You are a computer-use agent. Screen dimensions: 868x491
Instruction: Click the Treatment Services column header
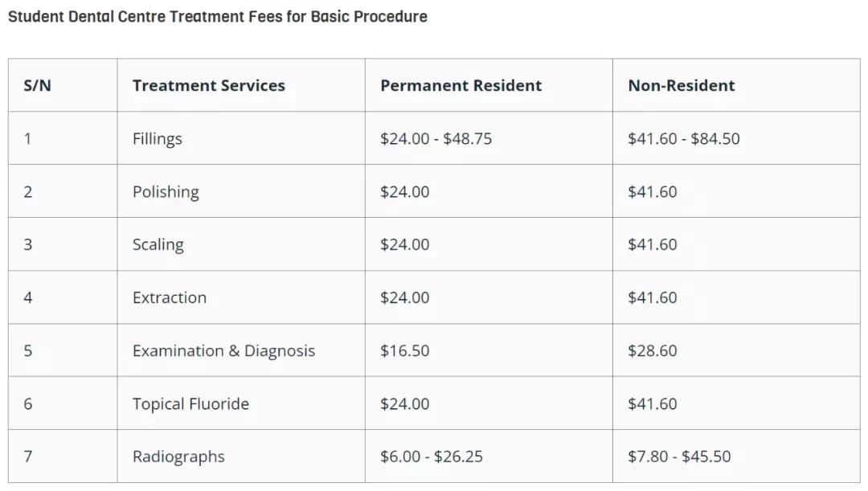(241, 85)
